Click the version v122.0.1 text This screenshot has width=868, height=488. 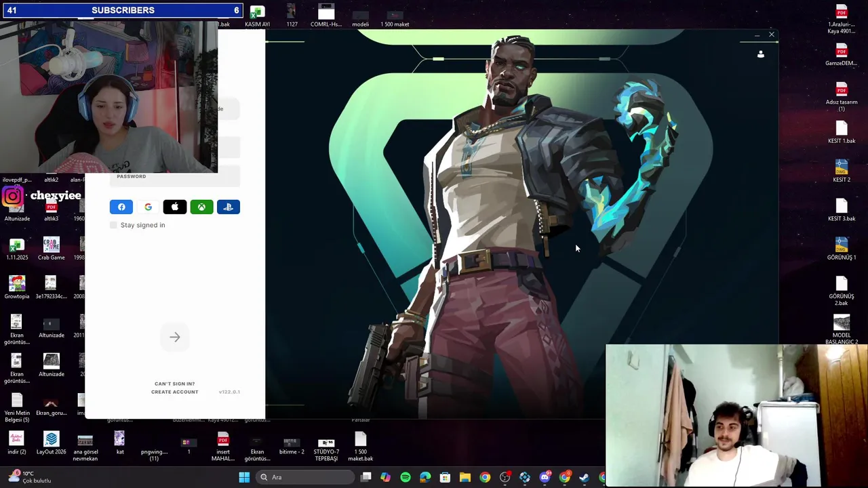pyautogui.click(x=229, y=392)
